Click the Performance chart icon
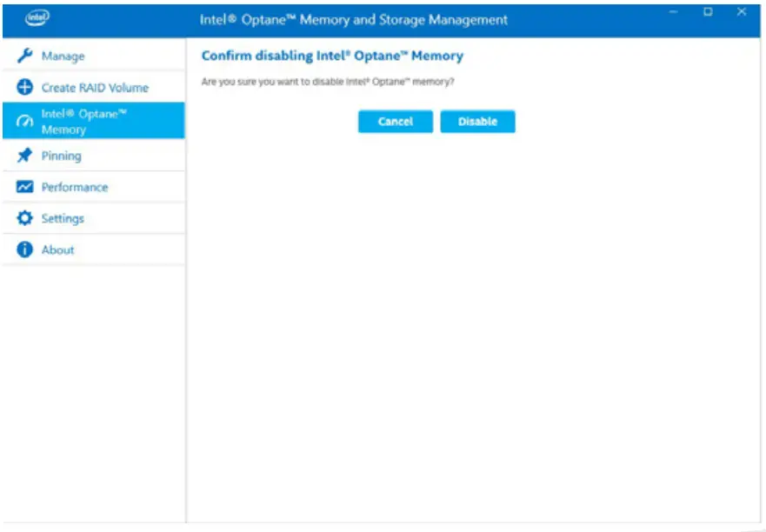This screenshot has width=766, height=532. [24, 187]
